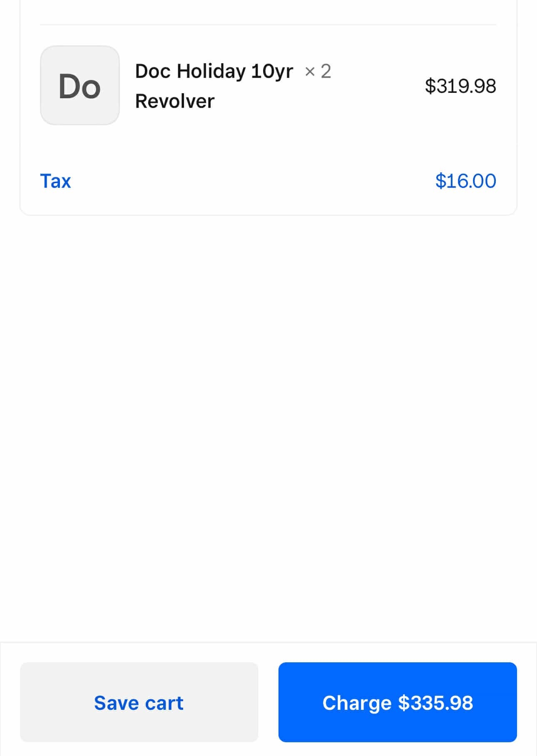This screenshot has height=756, width=537.
Task: Click the × multiplication symbol beside quantity
Action: click(309, 72)
